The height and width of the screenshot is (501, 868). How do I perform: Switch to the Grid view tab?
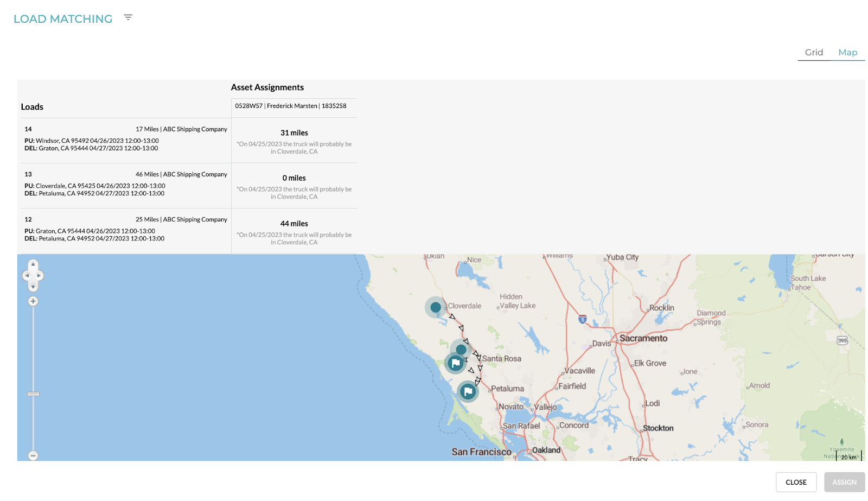pos(813,52)
